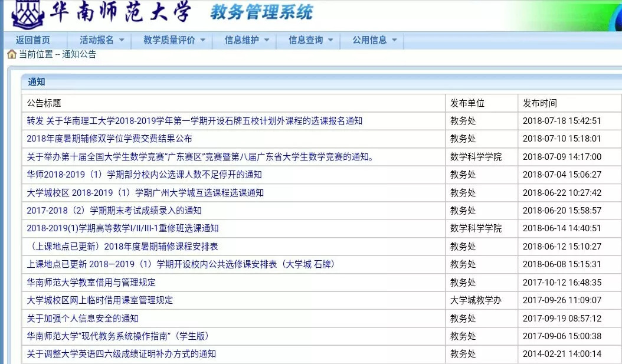
Task: Select 大学城教学办 publisher cell
Action: click(476, 300)
